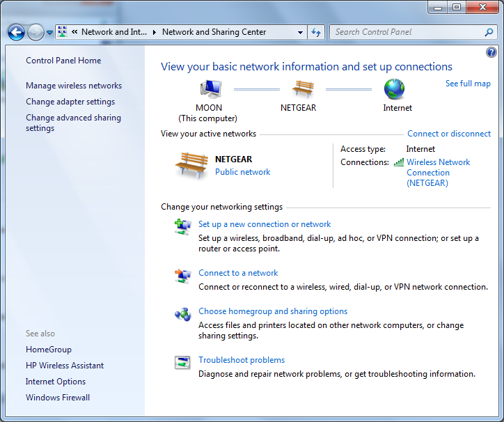Open See full map link
Viewport: 504px width, 422px height.
pos(468,84)
